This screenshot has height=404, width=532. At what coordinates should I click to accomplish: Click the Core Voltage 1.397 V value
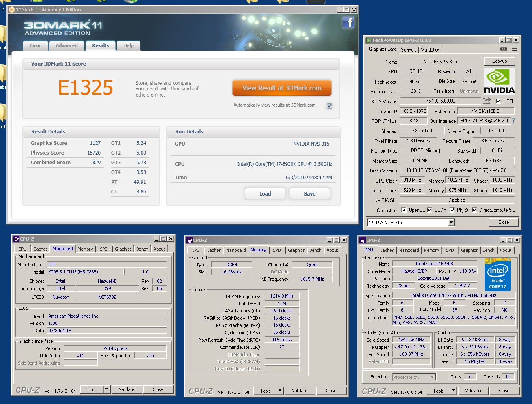coord(463,286)
